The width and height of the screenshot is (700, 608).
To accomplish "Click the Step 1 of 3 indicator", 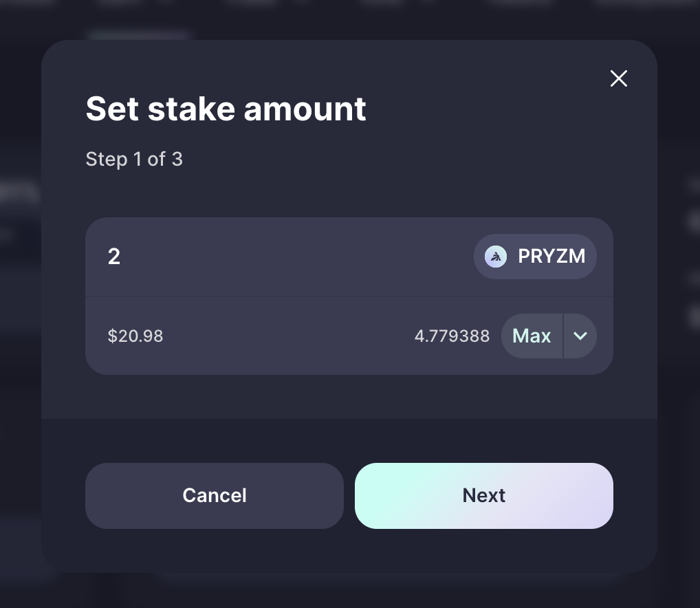I will 134,160.
